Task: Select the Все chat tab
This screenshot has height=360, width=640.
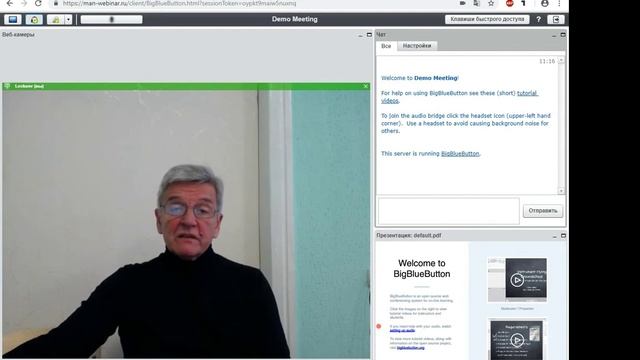Action: pyautogui.click(x=386, y=46)
